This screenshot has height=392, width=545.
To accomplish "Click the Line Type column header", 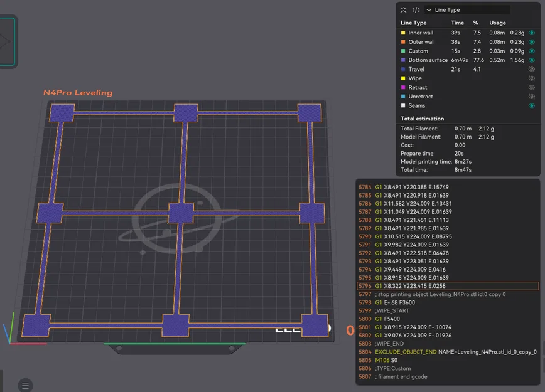I will point(414,23).
